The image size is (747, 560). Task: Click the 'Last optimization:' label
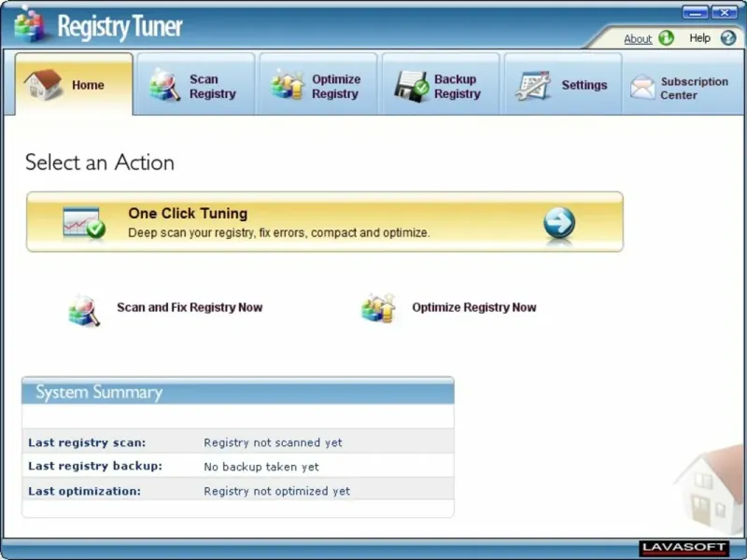84,491
